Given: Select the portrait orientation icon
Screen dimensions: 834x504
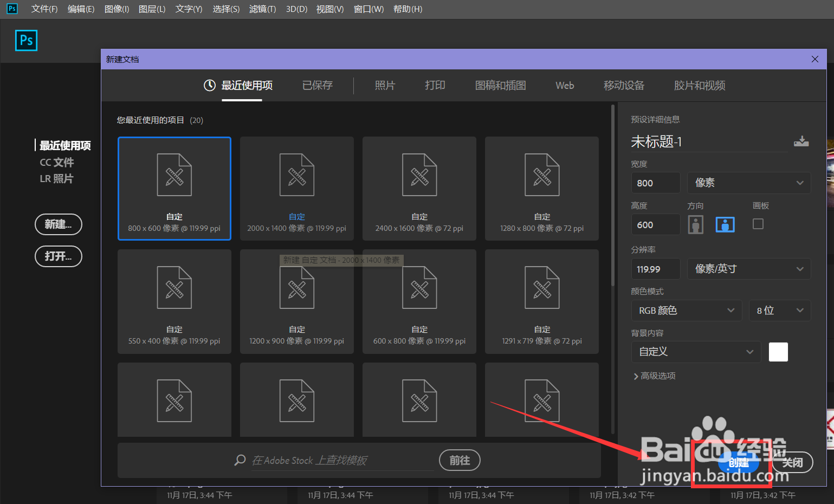Looking at the screenshot, I should pos(696,224).
